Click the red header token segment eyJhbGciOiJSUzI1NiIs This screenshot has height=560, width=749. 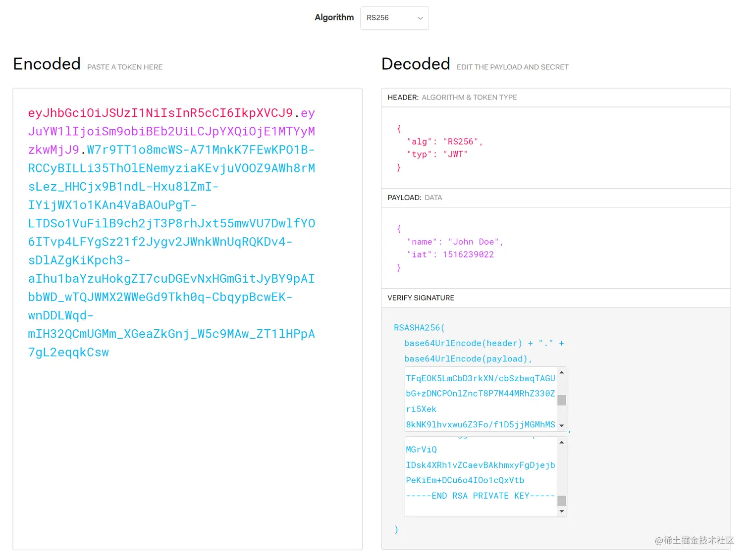click(160, 113)
